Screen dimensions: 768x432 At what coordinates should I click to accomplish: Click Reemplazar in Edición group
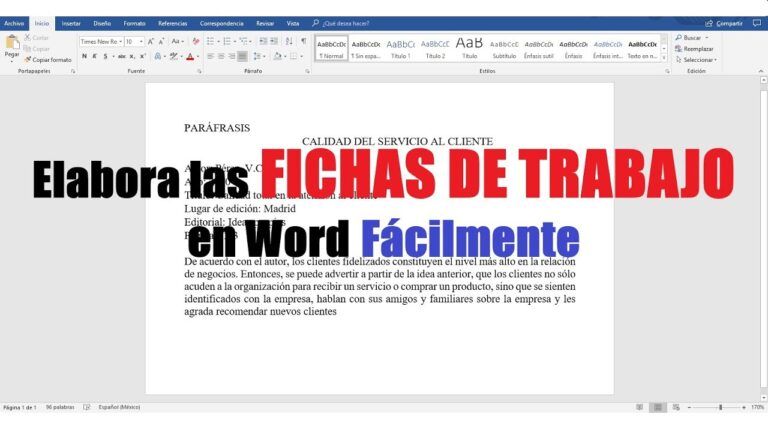click(698, 48)
